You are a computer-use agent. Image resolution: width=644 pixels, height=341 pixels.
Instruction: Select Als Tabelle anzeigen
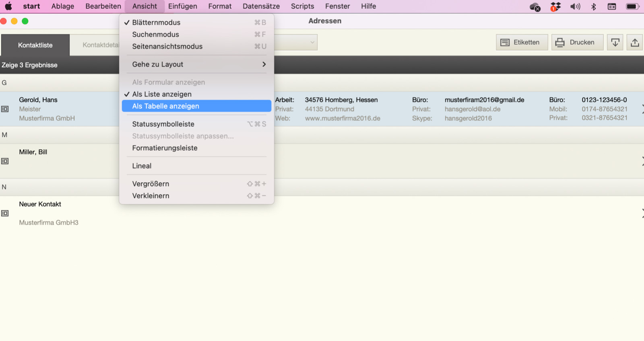(197, 106)
